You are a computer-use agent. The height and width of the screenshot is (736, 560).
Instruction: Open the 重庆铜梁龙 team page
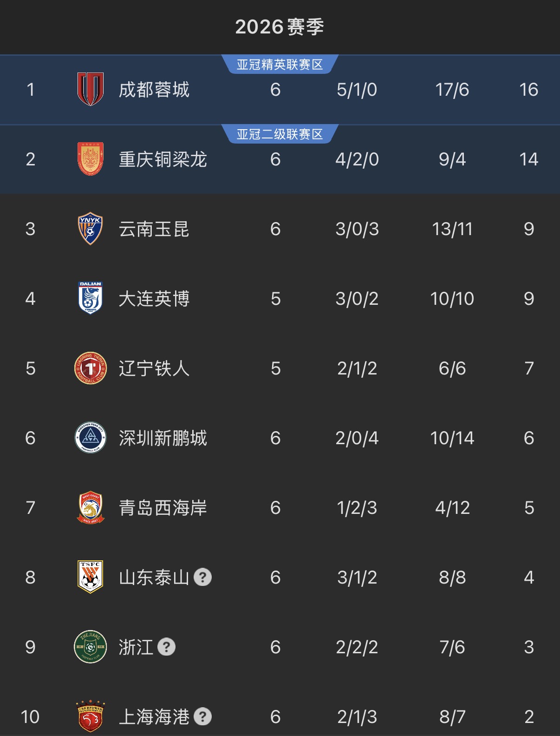point(163,159)
